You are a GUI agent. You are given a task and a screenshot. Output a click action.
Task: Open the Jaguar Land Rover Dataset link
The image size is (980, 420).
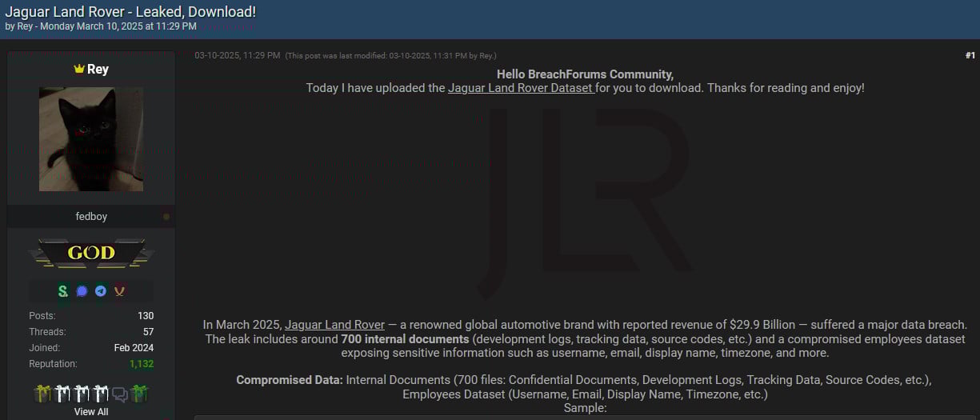[x=520, y=88]
